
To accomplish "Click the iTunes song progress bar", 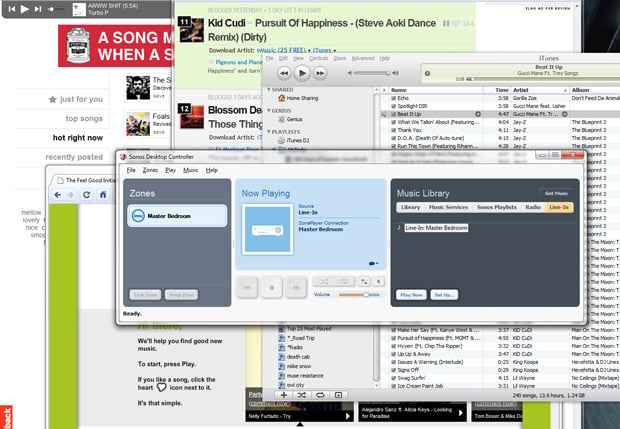I will click(x=548, y=79).
